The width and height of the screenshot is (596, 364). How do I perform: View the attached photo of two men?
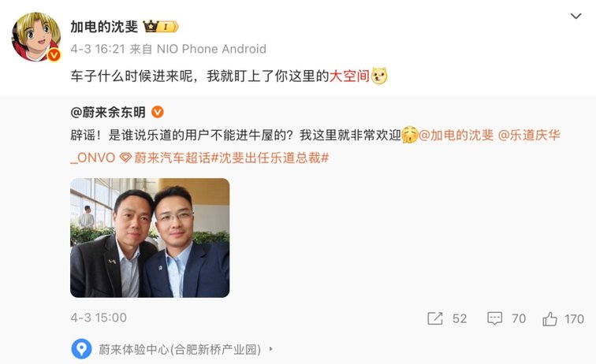click(150, 238)
